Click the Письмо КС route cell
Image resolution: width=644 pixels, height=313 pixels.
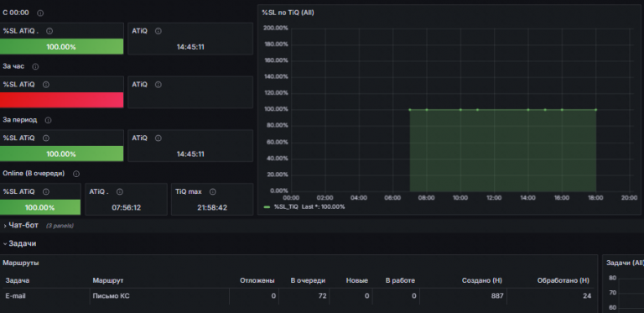(111, 295)
